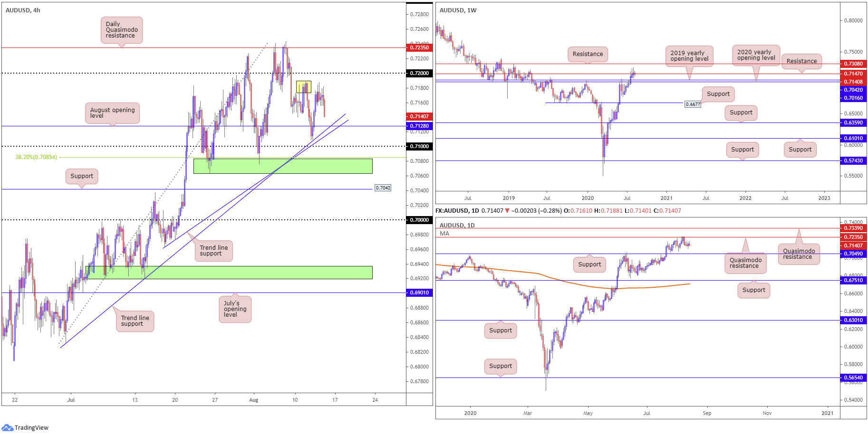The width and height of the screenshot is (868, 434).
Task: Click the 0.72350 price label on the 4h chart
Action: pyautogui.click(x=419, y=47)
